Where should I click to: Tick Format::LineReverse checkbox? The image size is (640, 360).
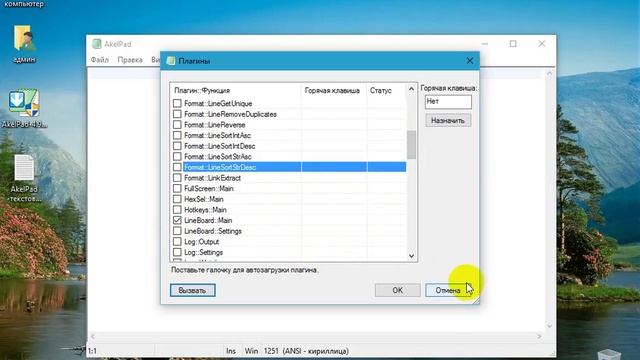coord(177,124)
